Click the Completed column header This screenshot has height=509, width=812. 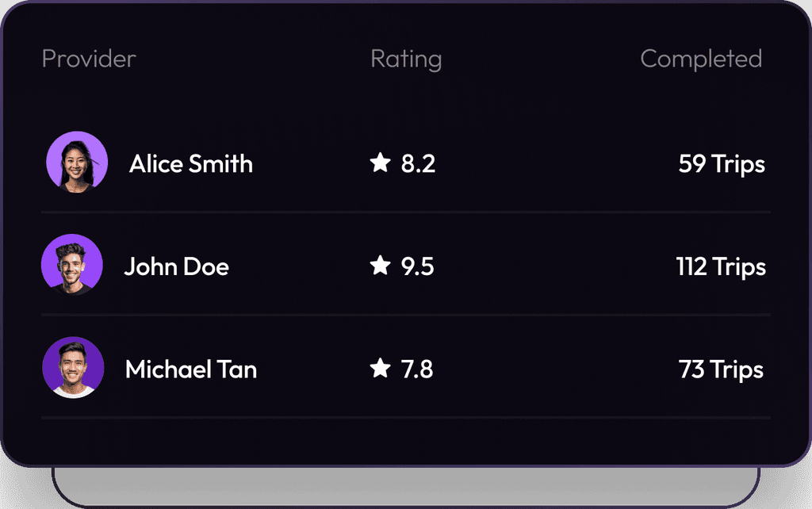click(x=701, y=59)
